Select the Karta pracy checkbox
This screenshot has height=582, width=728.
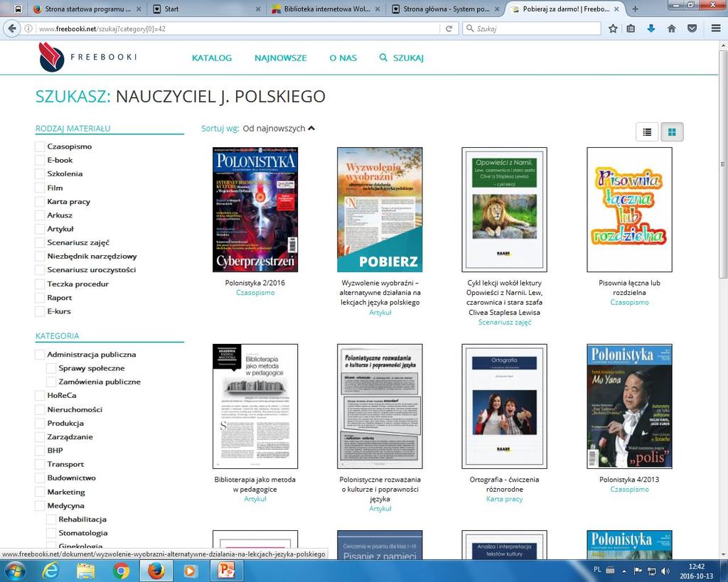pyautogui.click(x=40, y=201)
